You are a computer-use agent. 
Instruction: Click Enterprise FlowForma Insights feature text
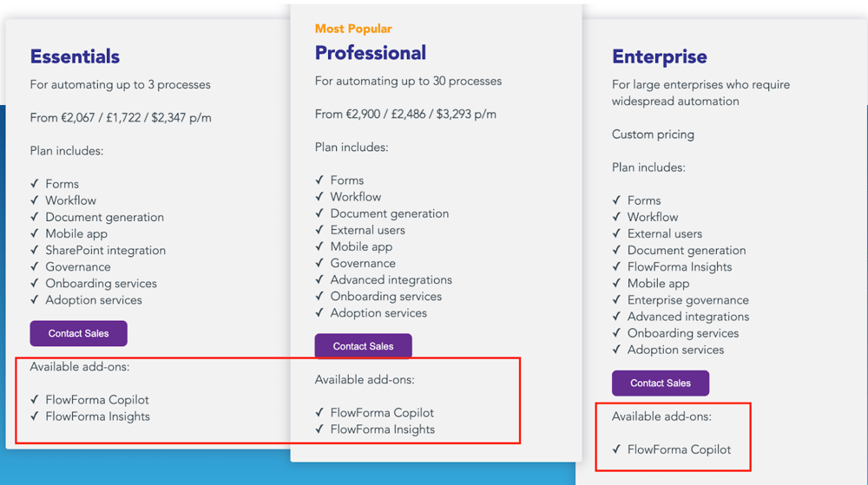pyautogui.click(x=680, y=267)
